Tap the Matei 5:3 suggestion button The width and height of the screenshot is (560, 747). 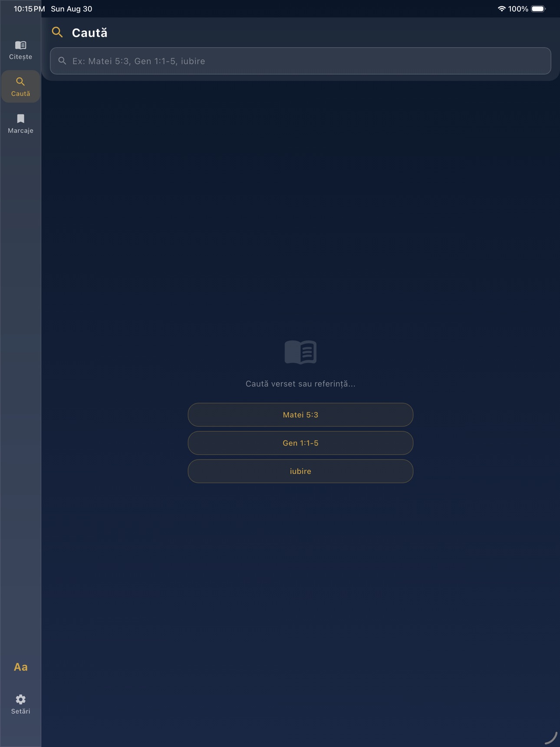300,415
